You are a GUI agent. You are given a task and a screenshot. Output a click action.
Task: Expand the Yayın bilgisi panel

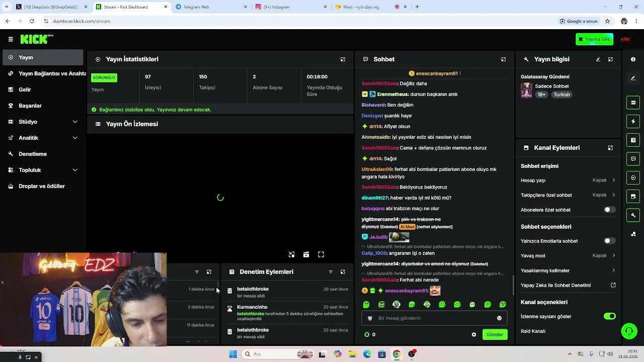pyautogui.click(x=610, y=59)
